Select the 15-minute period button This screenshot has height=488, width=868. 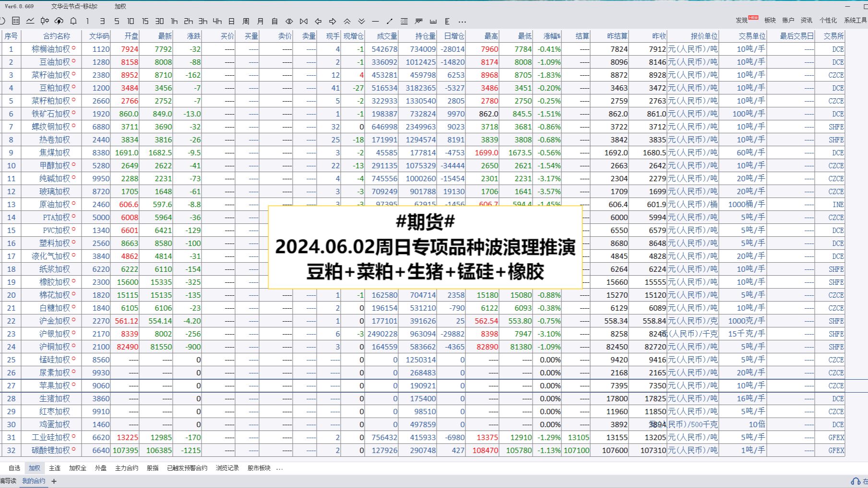145,21
